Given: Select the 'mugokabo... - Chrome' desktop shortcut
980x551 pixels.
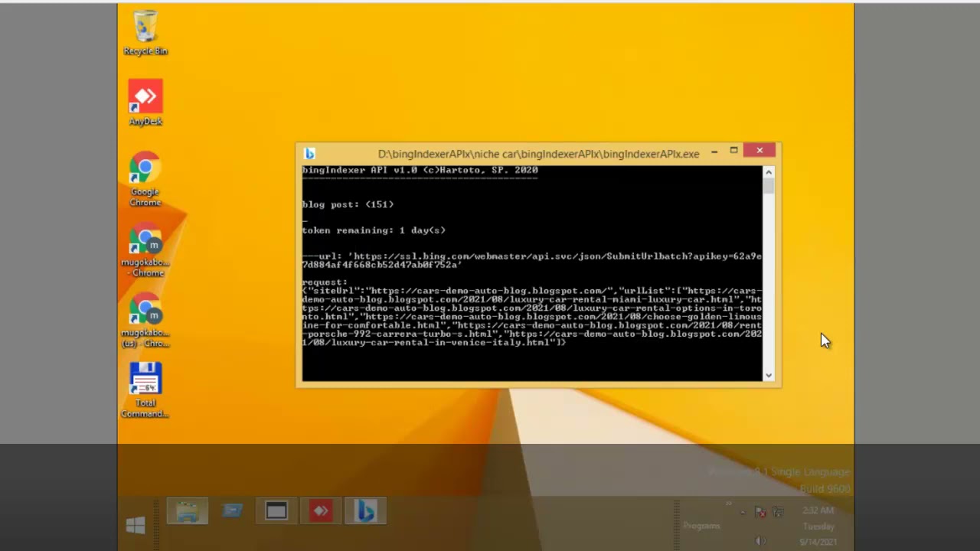Looking at the screenshot, I should pyautogui.click(x=145, y=249).
